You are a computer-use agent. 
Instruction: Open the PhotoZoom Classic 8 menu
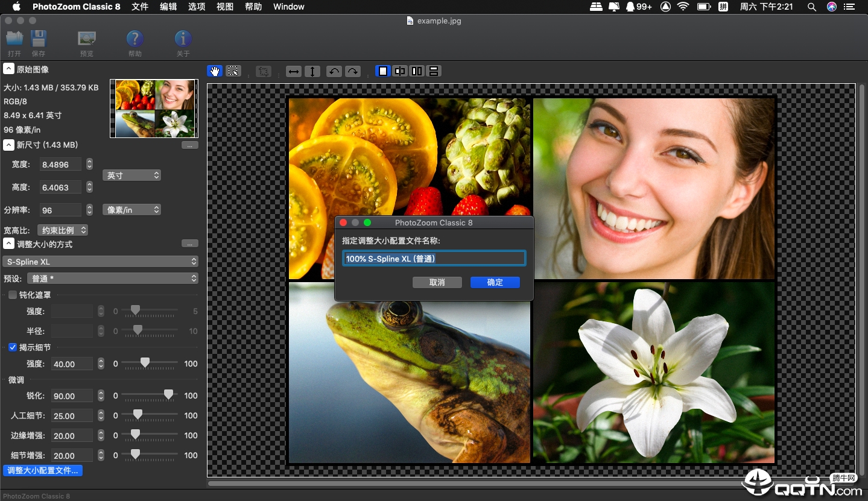click(x=76, y=7)
